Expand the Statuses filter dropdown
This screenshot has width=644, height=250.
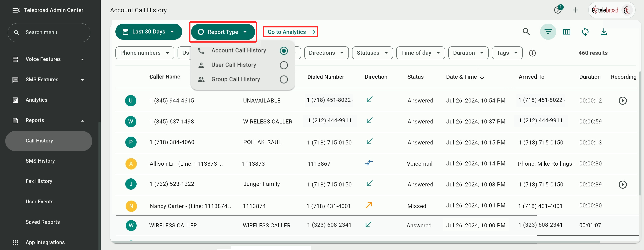[372, 53]
